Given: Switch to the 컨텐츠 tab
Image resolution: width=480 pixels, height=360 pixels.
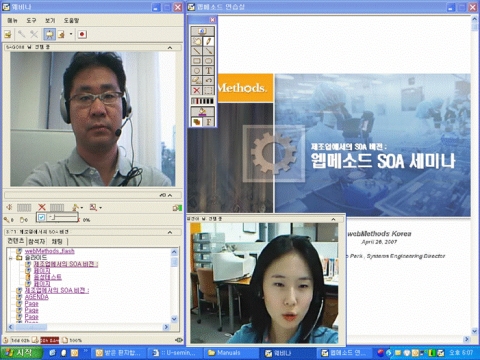Looking at the screenshot, I should click(16, 241).
